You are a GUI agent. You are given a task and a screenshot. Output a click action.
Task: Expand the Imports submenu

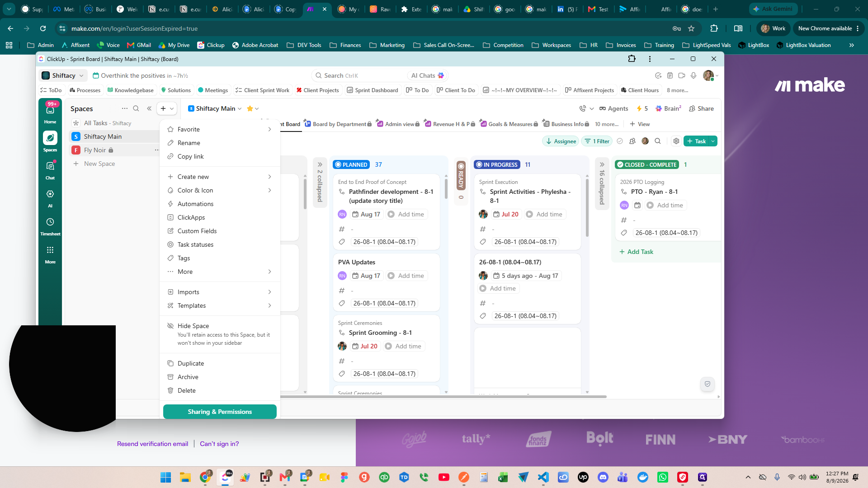coord(220,292)
